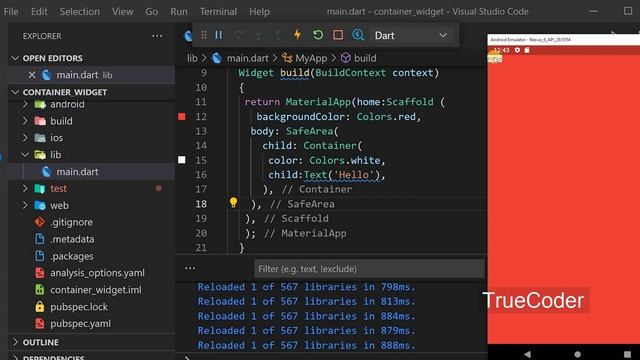The width and height of the screenshot is (640, 360).
Task: Click line number 18 in gutter
Action: click(x=201, y=204)
